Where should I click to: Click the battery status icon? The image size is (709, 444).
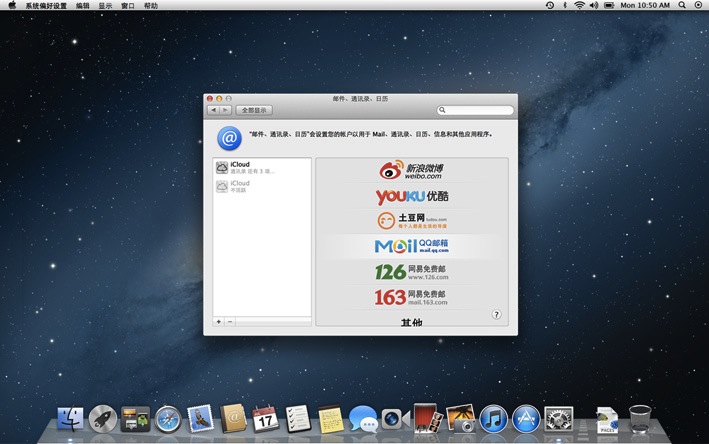click(609, 5)
